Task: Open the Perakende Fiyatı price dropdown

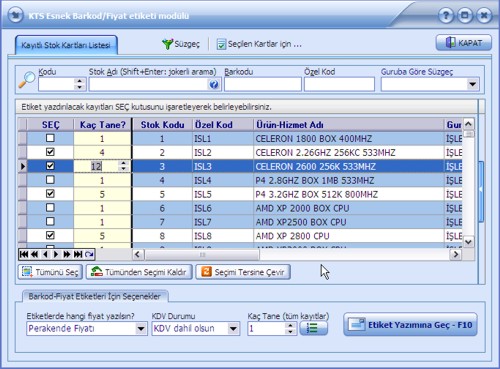Action: (141, 329)
